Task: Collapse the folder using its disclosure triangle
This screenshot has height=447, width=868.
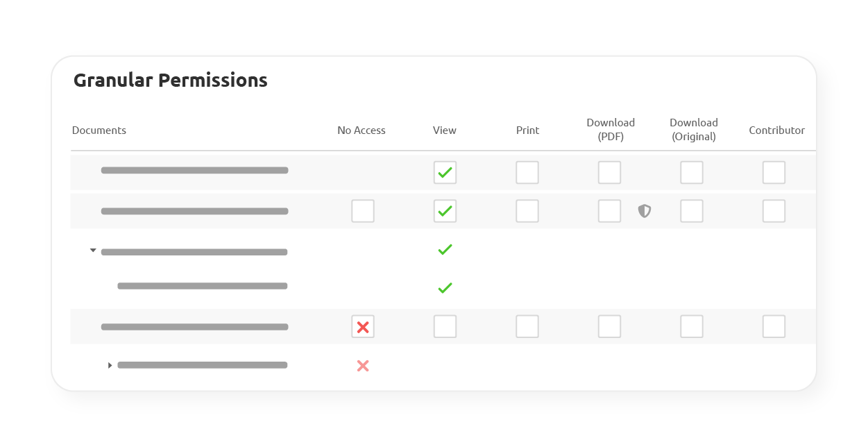Action: (x=93, y=251)
